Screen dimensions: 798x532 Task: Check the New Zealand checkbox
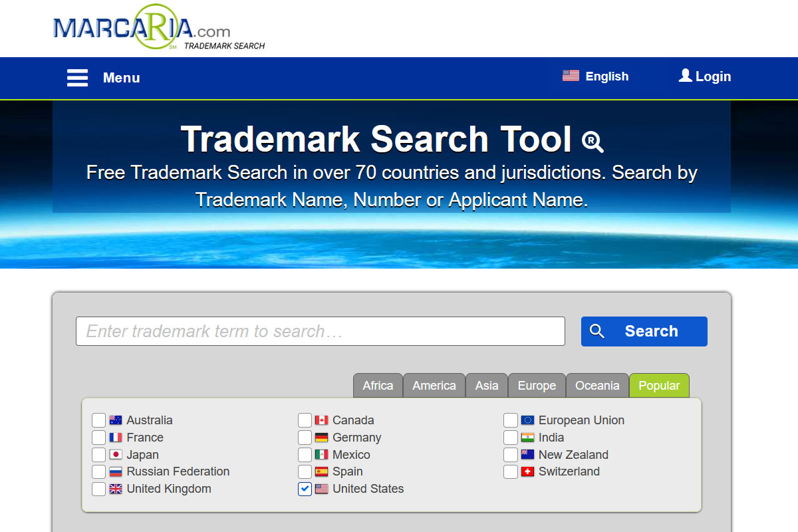pyautogui.click(x=511, y=455)
